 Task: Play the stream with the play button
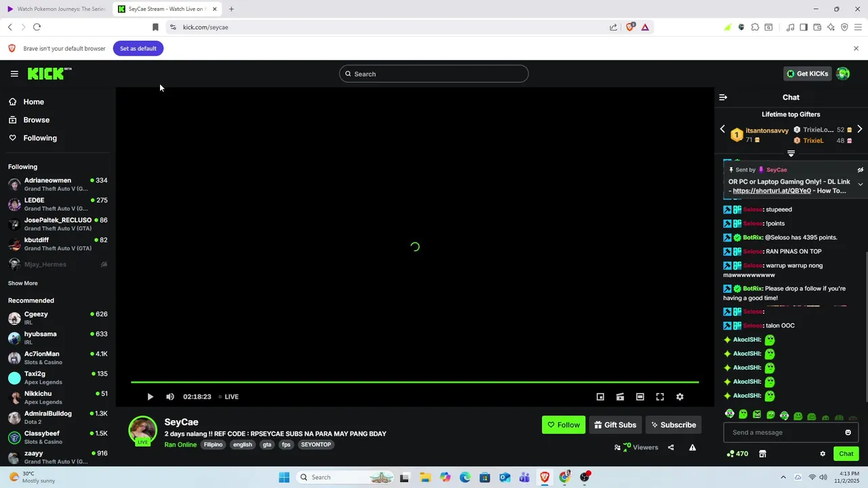tap(150, 396)
